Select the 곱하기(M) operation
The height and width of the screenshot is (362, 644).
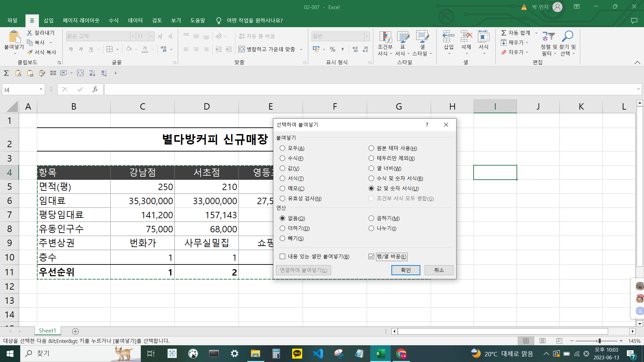(x=371, y=218)
